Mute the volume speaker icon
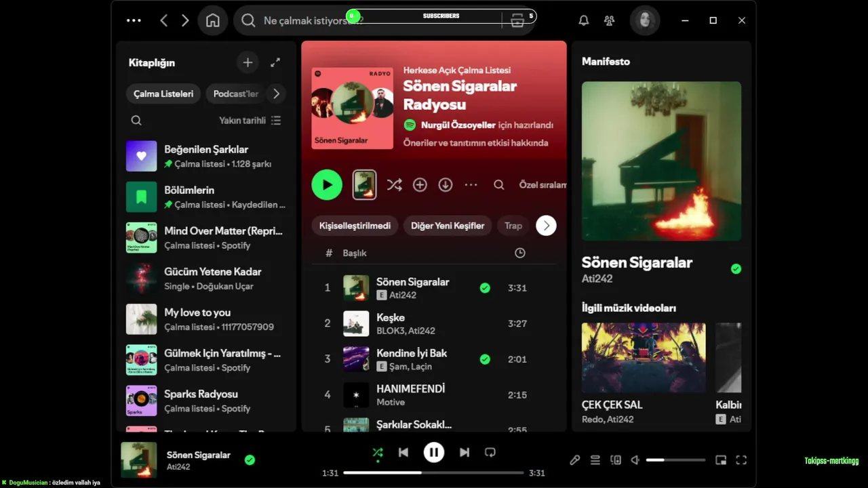Screen dimensions: 868x488 click(x=635, y=460)
